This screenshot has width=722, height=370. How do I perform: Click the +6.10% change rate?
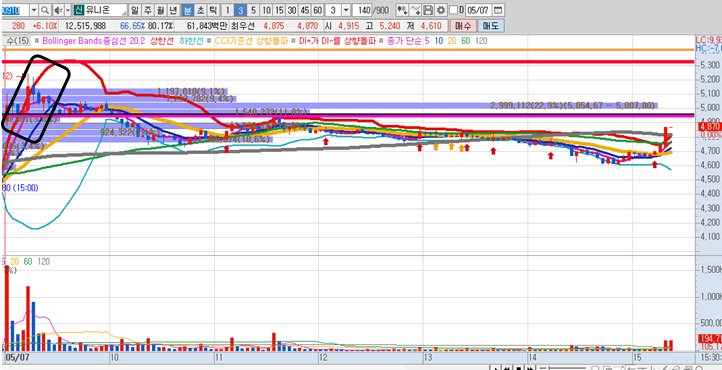(x=45, y=26)
